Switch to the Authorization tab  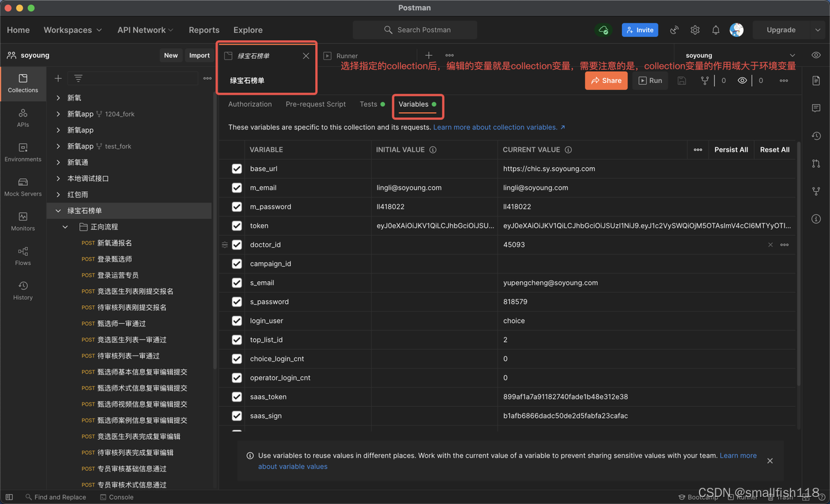click(x=250, y=104)
